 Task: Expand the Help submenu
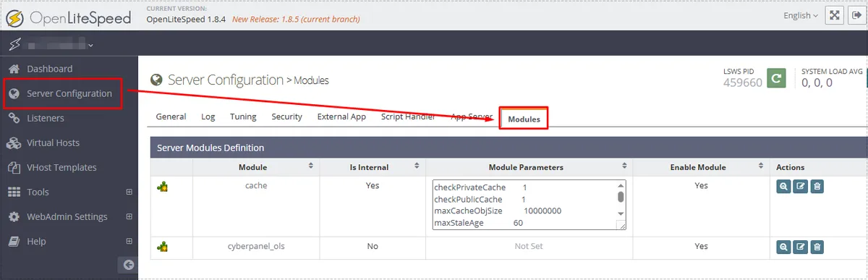tap(129, 241)
